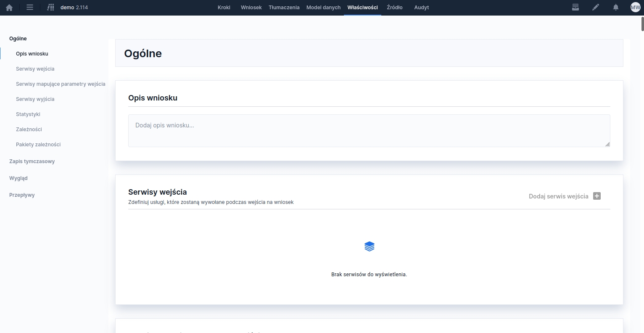Click the app logo next to demo
This screenshot has height=333, width=644.
pos(51,8)
